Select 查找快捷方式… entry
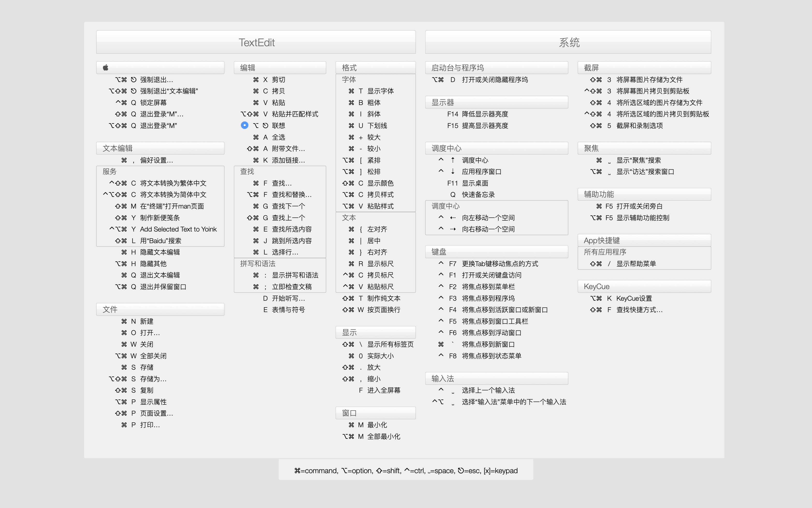The image size is (812, 508). pos(626,310)
